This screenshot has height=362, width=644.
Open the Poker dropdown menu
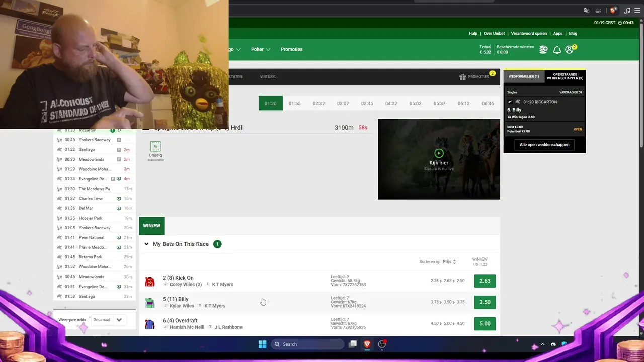tap(261, 49)
